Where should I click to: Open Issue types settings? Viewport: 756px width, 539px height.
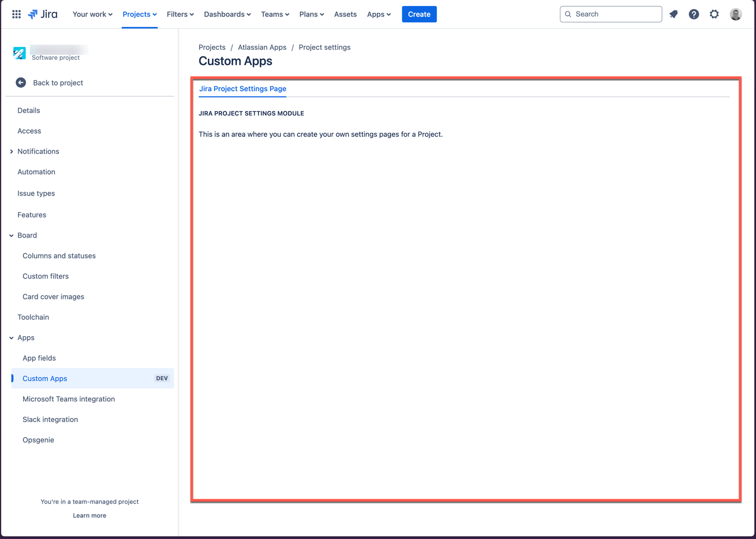[x=36, y=193]
